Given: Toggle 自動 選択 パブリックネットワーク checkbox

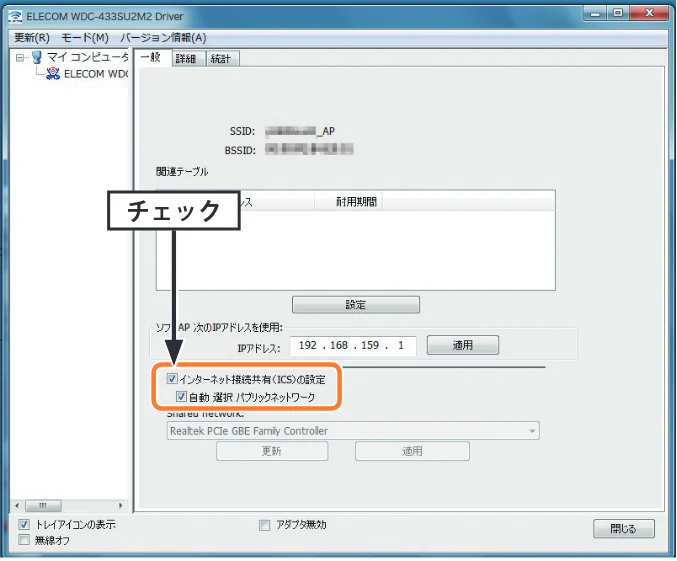Looking at the screenshot, I should point(181,396).
